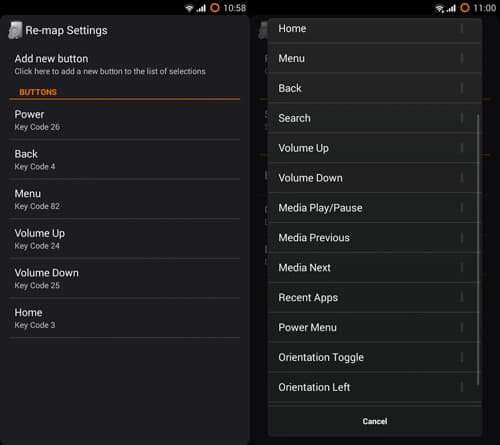Select Orientation Left entry
The height and width of the screenshot is (445, 500).
pos(375,387)
